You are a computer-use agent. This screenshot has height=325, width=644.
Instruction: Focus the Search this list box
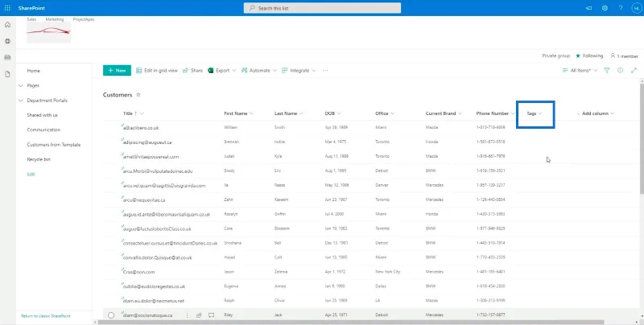point(323,8)
